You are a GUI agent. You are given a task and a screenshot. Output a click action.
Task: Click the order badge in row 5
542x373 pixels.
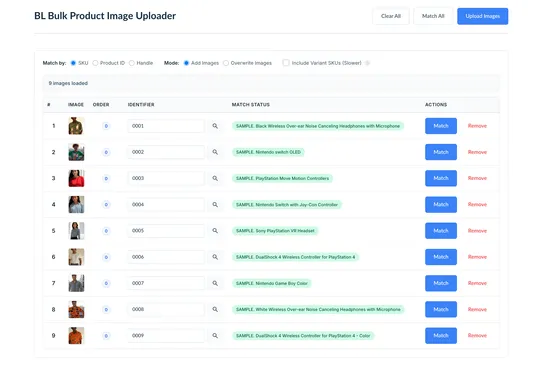[x=106, y=231]
